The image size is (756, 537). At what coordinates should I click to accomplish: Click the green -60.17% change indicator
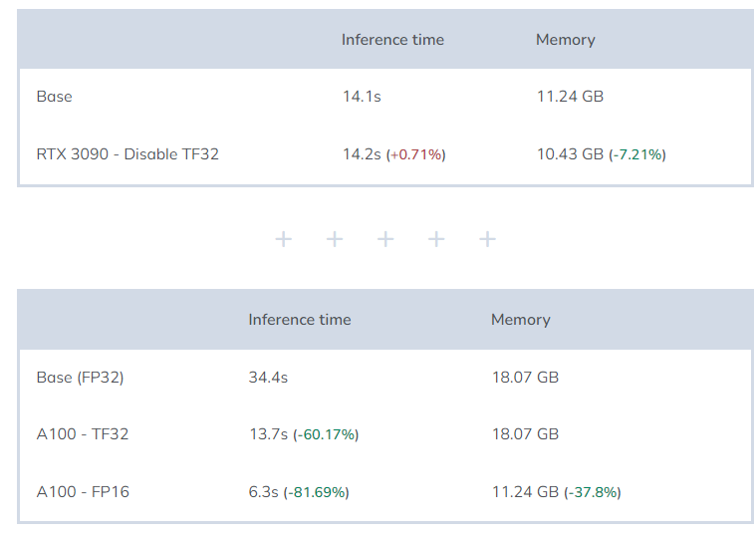click(x=326, y=435)
